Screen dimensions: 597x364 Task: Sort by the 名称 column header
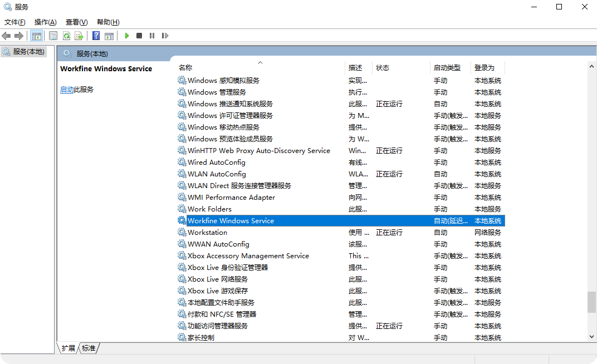pos(261,67)
